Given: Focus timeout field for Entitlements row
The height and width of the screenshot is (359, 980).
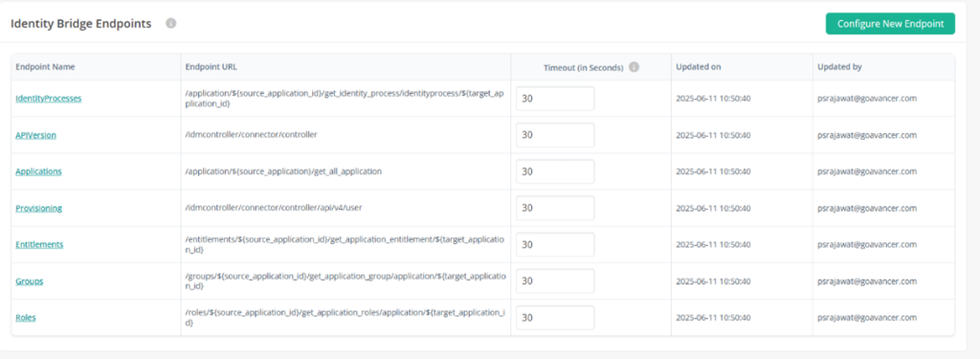Looking at the screenshot, I should coord(555,244).
